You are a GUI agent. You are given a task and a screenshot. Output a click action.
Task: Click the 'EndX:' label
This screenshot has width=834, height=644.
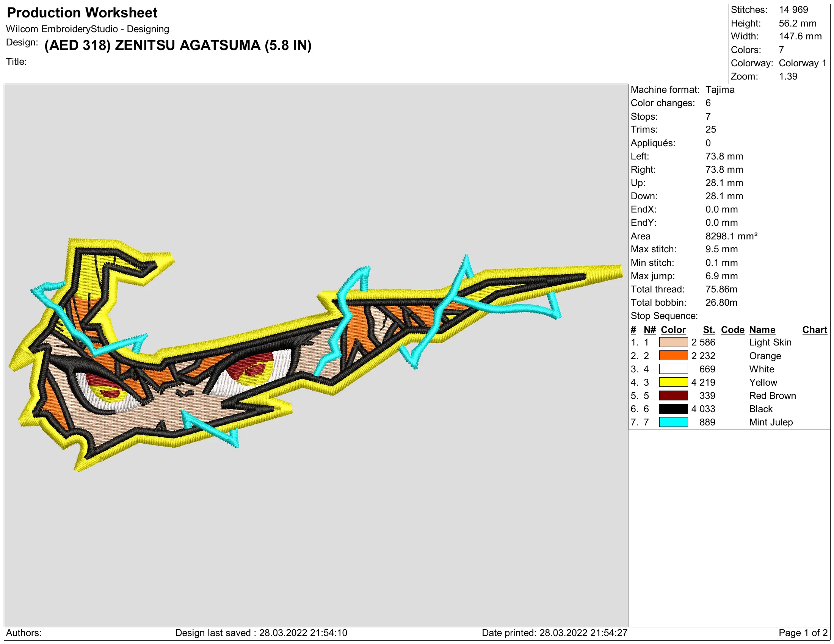pos(643,209)
